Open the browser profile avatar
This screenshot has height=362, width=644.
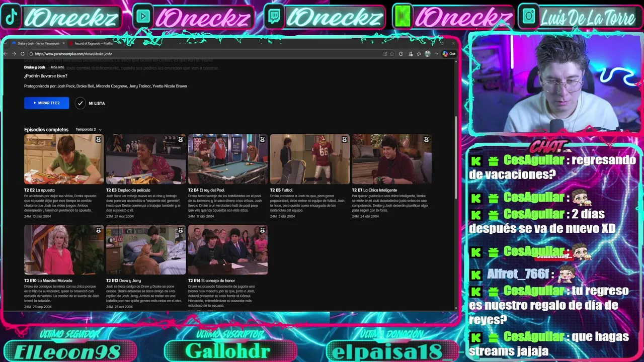point(428,54)
